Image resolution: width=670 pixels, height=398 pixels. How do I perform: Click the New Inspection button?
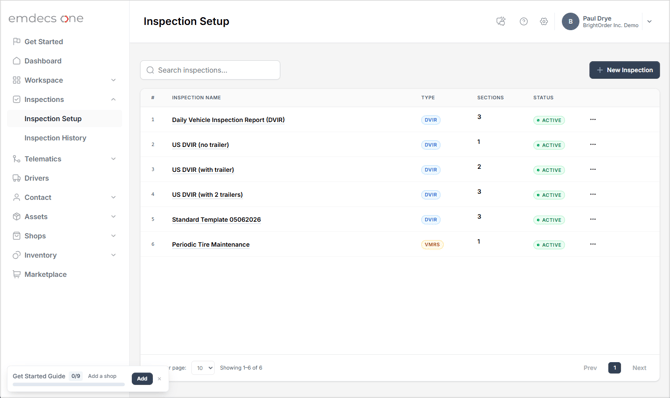624,70
